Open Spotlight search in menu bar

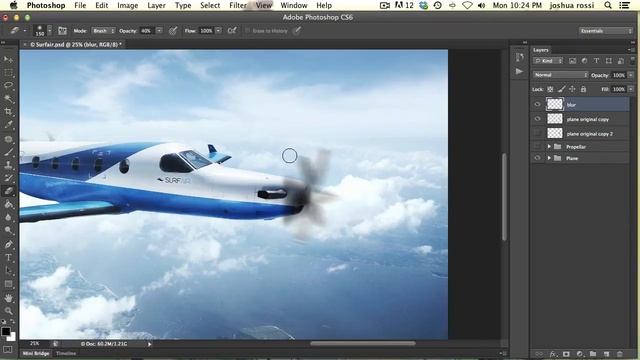(608, 5)
